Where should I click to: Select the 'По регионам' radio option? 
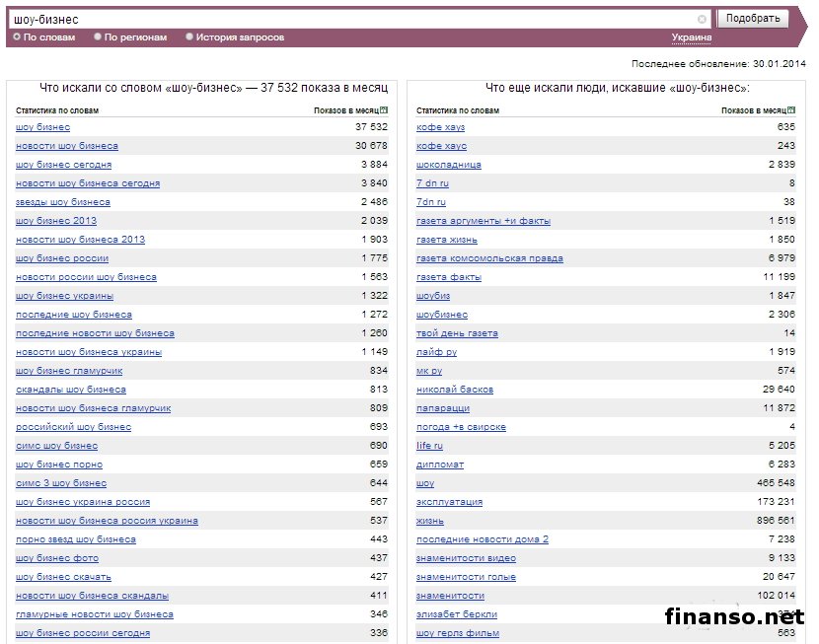coord(98,37)
